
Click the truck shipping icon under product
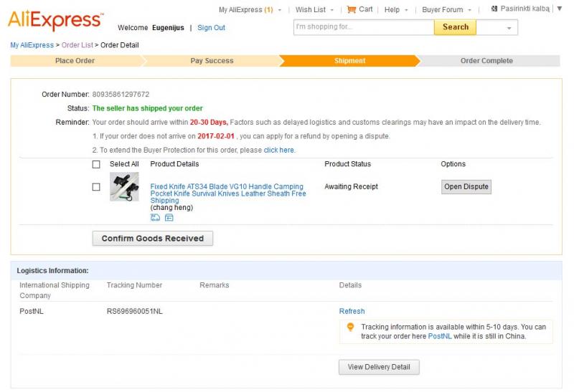(x=155, y=218)
